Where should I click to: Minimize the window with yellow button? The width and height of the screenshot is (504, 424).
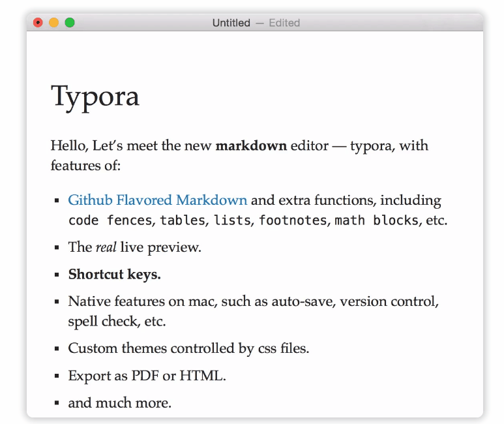pos(53,23)
